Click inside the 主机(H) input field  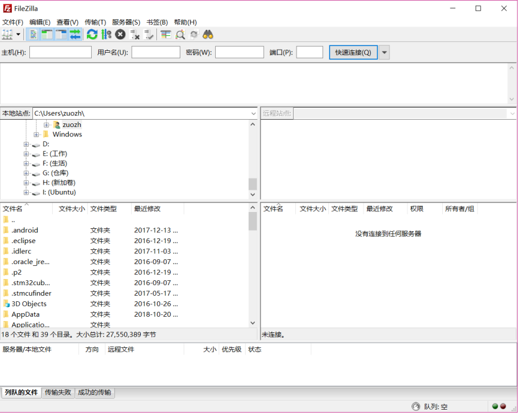point(60,52)
